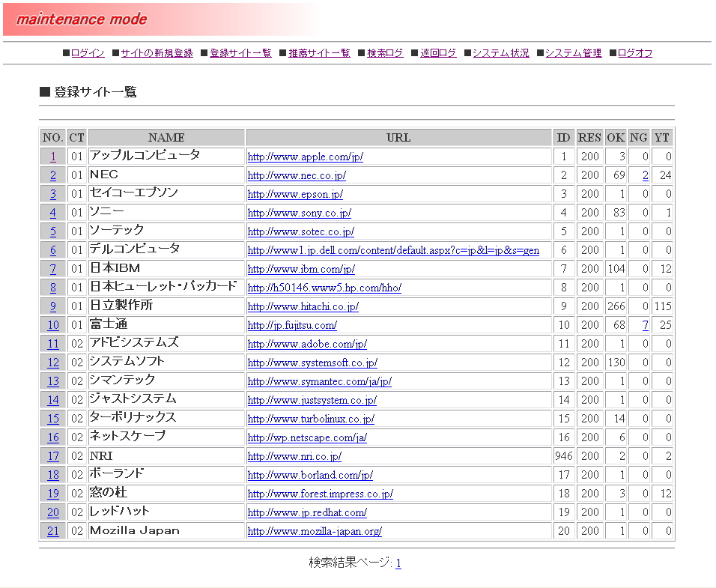Viewport: 716px width, 588px height.
Task: Open the wp.netscape.com/ja link
Action: 307,437
